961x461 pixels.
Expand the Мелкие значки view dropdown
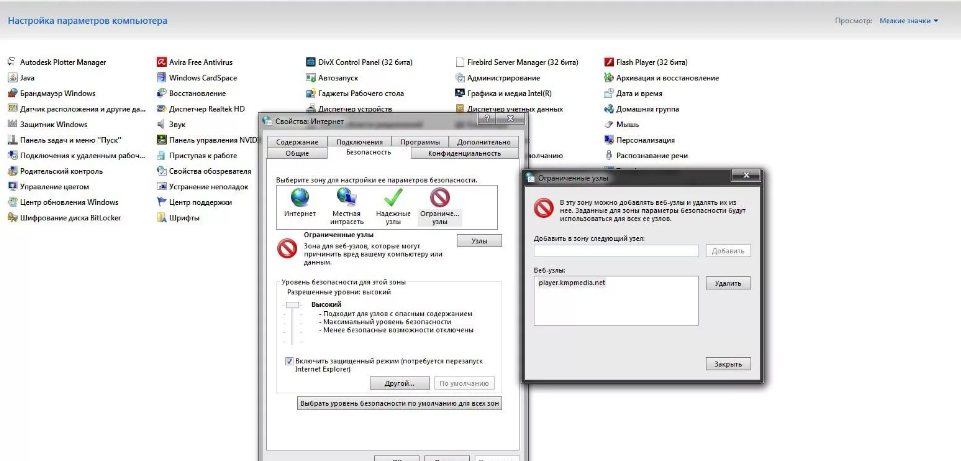(908, 21)
